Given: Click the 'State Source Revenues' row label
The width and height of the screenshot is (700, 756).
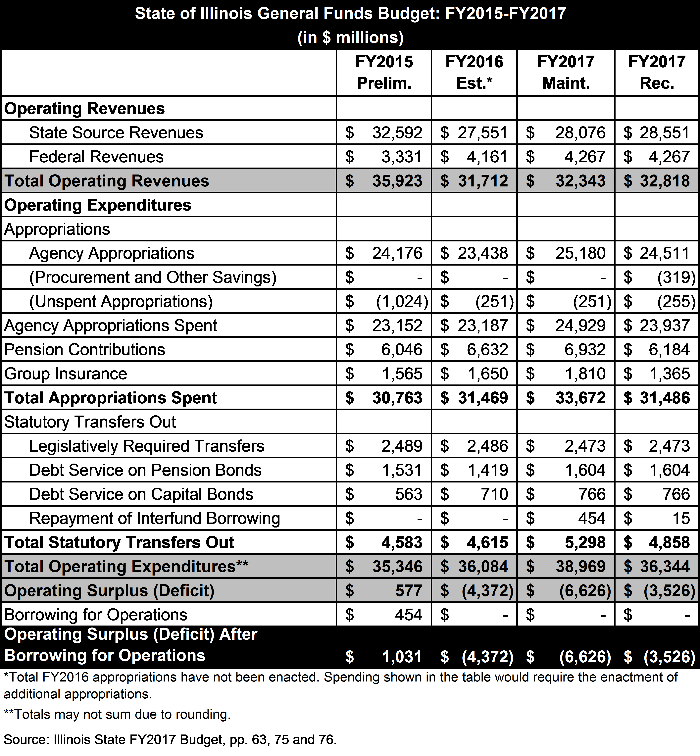Looking at the screenshot, I should pyautogui.click(x=116, y=132).
